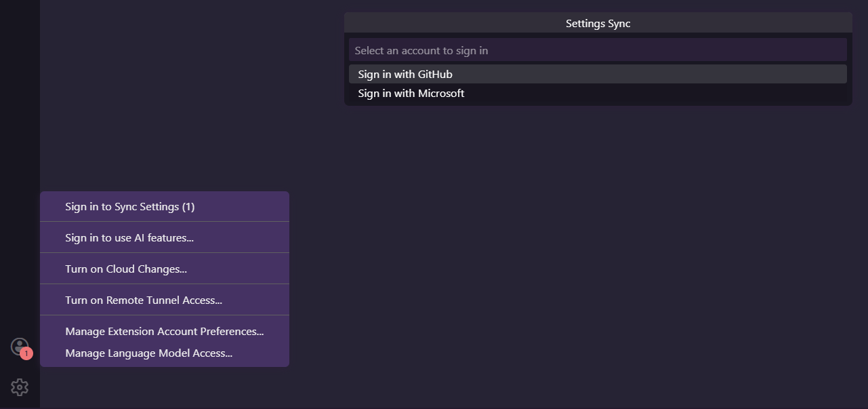Click the red notification badge on Accounts
Viewport: 868px width, 409px height.
26,353
